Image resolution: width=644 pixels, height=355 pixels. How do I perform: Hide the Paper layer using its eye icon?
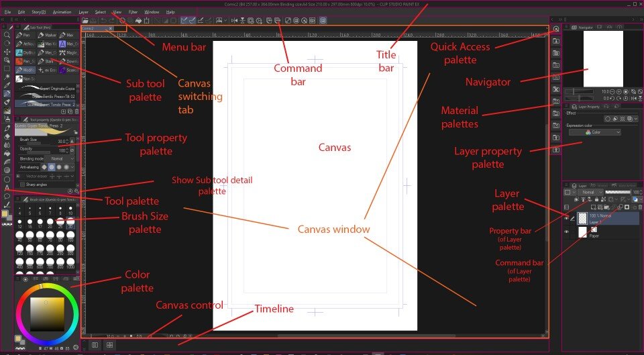(x=566, y=232)
